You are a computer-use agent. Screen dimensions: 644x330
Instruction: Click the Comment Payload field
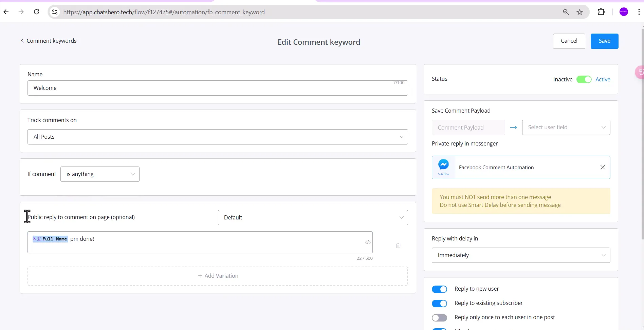468,128
